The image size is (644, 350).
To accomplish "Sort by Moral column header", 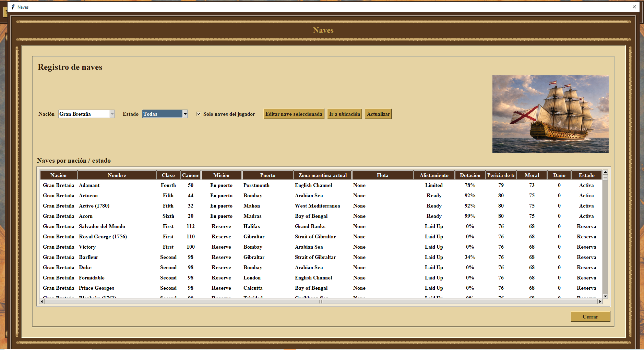I will pos(532,175).
